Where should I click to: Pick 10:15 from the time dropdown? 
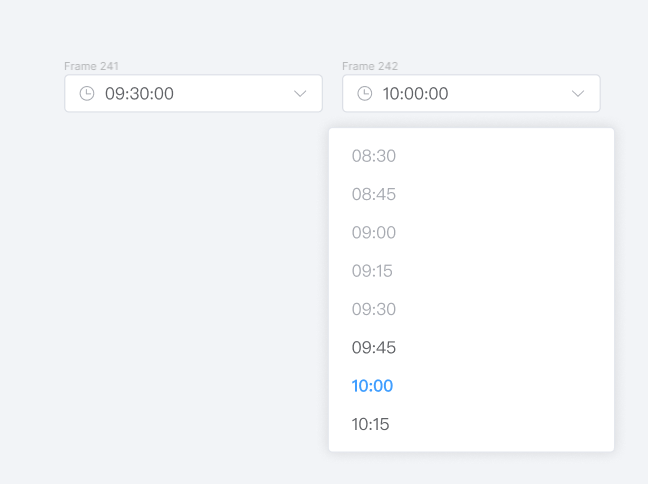coord(370,424)
